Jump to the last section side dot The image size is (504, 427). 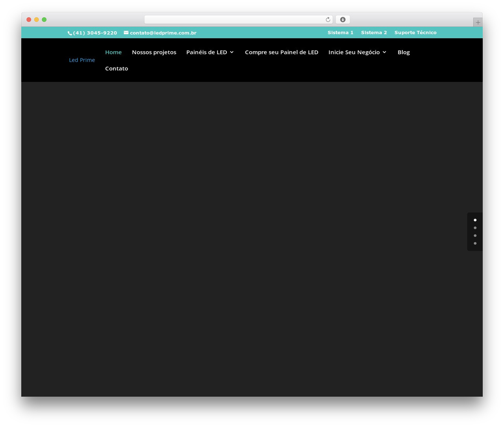475,243
